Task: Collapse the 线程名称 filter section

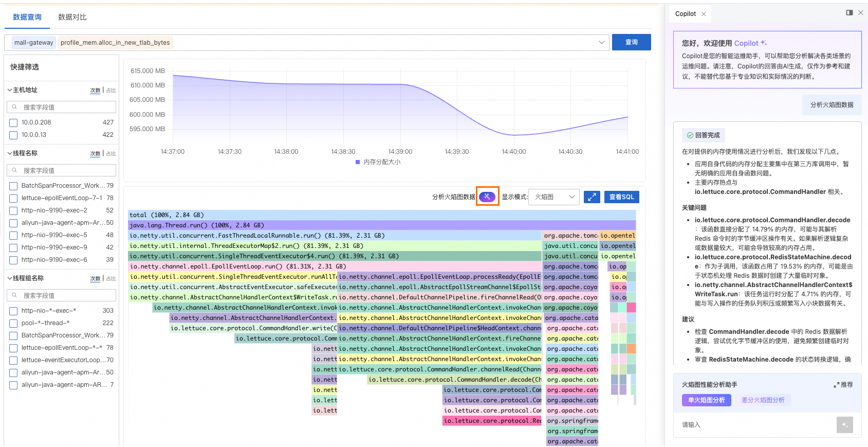Action: [10, 153]
